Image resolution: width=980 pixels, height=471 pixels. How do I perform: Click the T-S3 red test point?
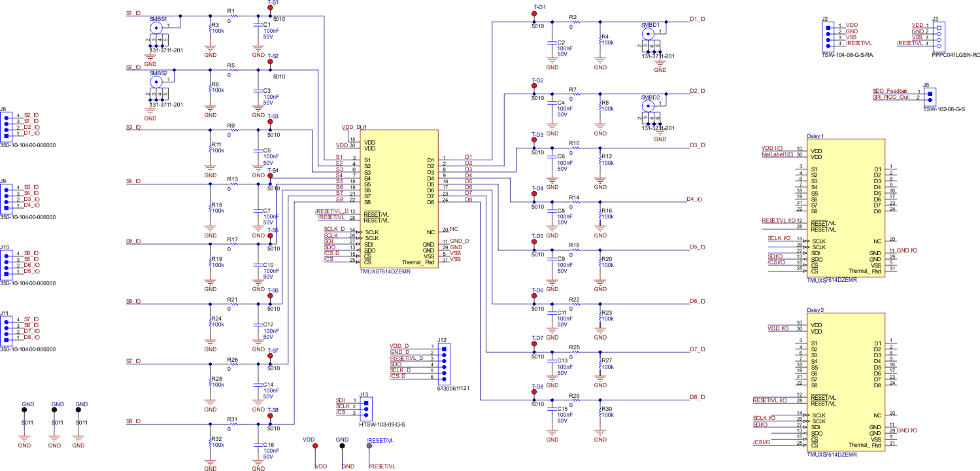coord(270,122)
